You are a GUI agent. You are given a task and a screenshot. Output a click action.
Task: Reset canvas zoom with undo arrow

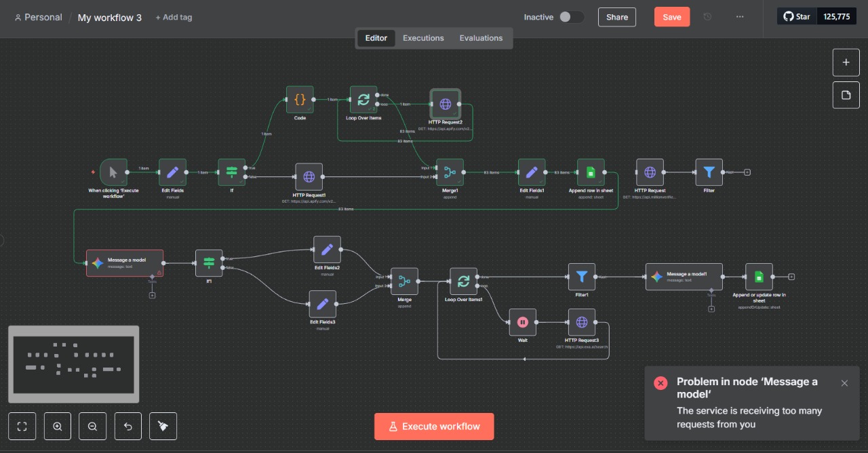(x=128, y=427)
